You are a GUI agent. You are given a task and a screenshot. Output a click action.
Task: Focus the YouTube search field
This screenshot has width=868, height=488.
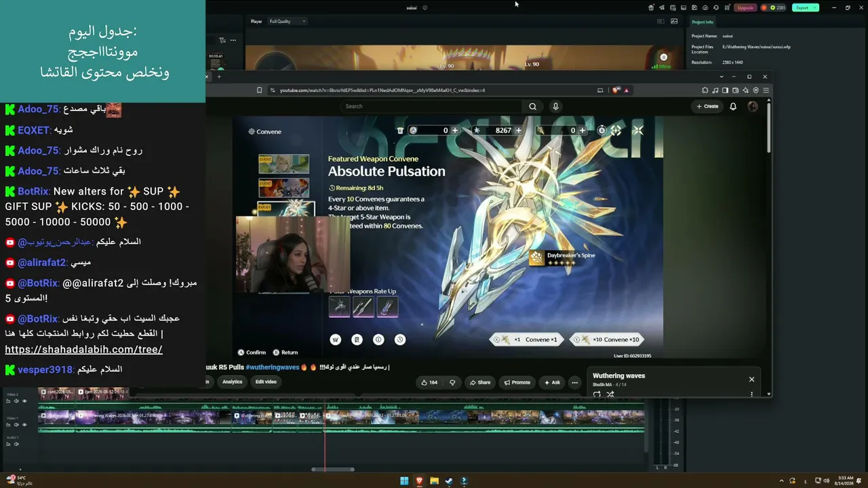click(x=432, y=106)
